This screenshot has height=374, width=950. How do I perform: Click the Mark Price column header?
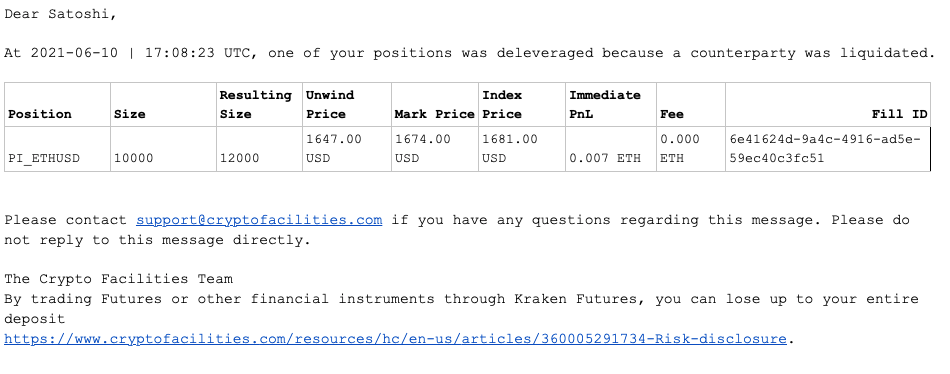434,115
